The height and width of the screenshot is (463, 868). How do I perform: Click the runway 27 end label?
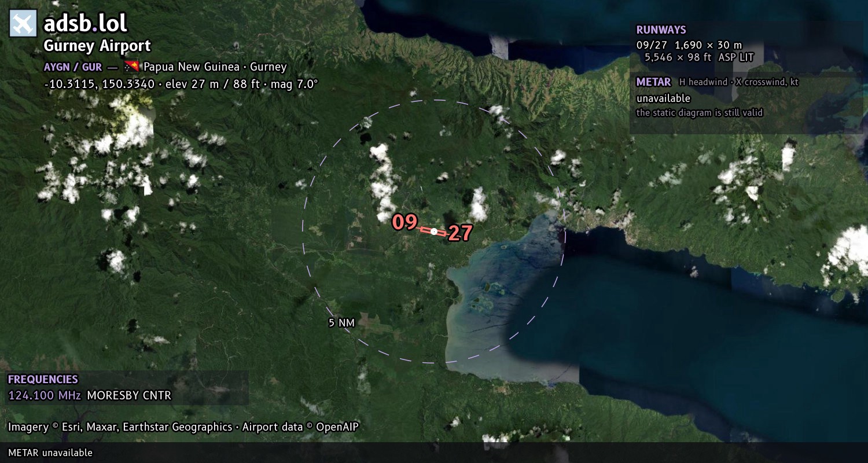[x=461, y=233]
